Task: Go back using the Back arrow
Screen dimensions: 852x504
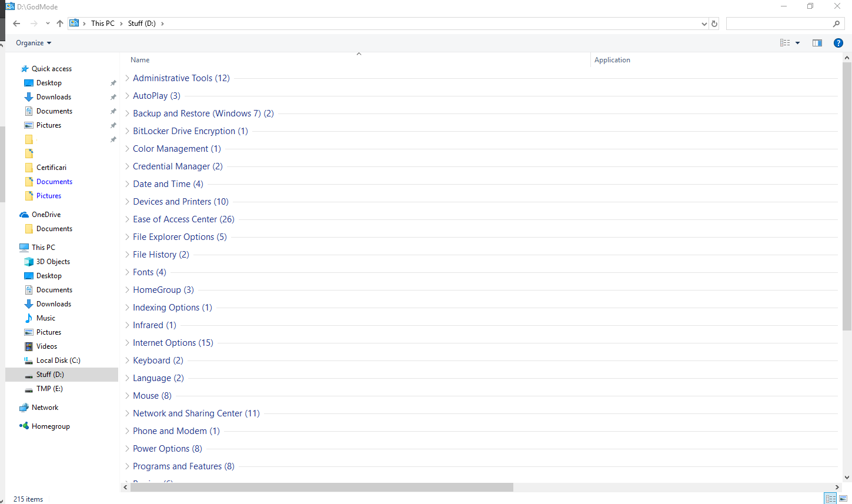Action: [16, 24]
